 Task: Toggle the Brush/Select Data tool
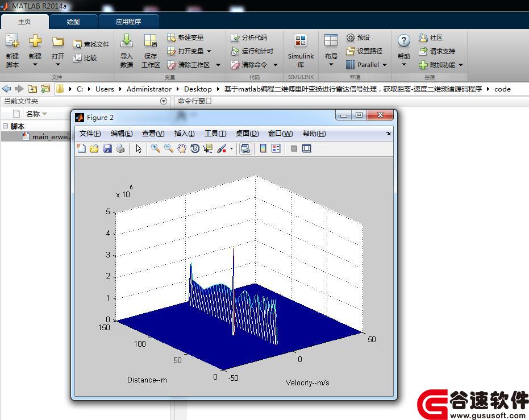(222, 148)
